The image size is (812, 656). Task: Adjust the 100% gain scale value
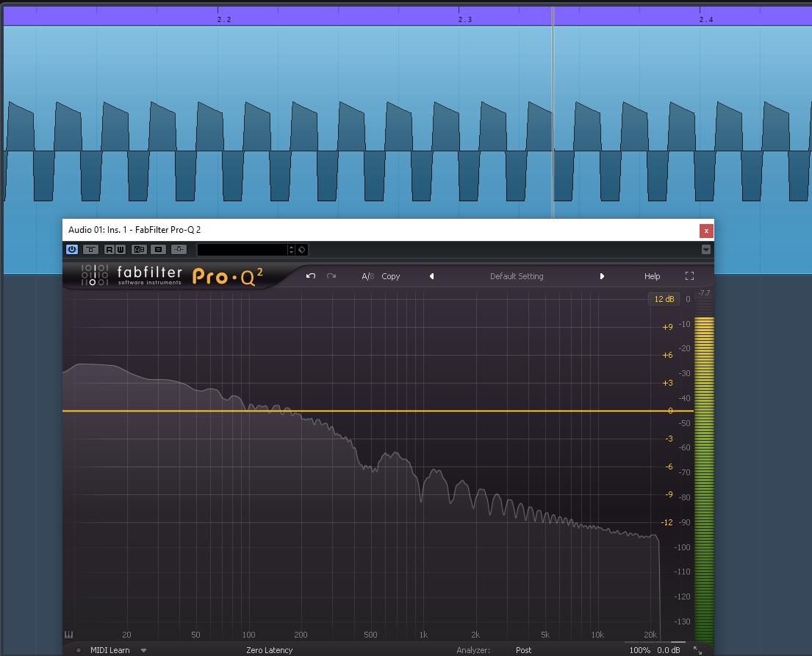[x=639, y=650]
